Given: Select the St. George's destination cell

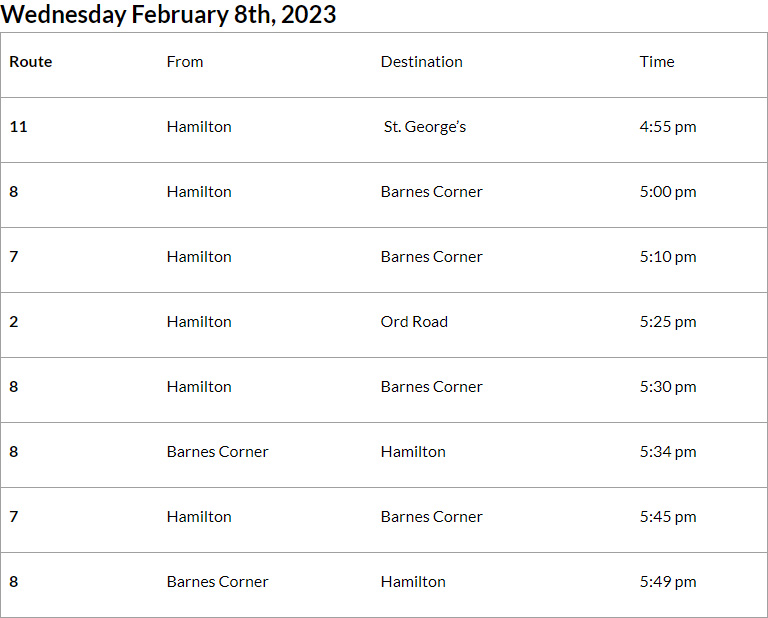Looking at the screenshot, I should click(425, 127).
